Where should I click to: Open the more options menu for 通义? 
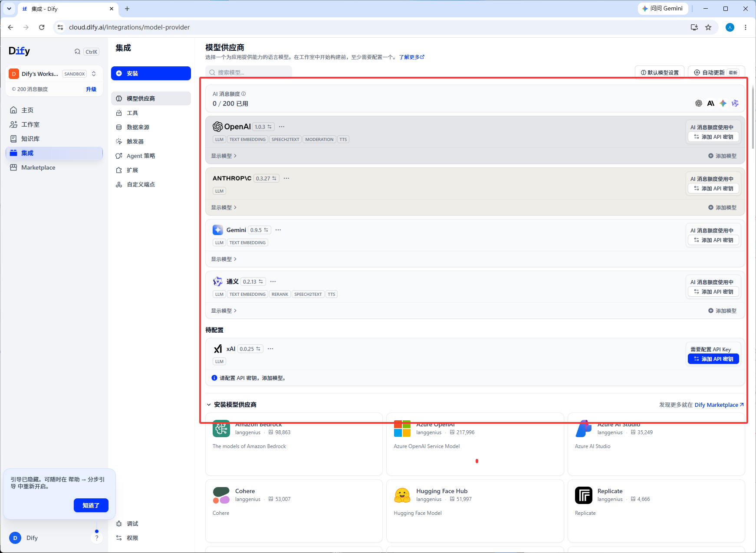273,281
